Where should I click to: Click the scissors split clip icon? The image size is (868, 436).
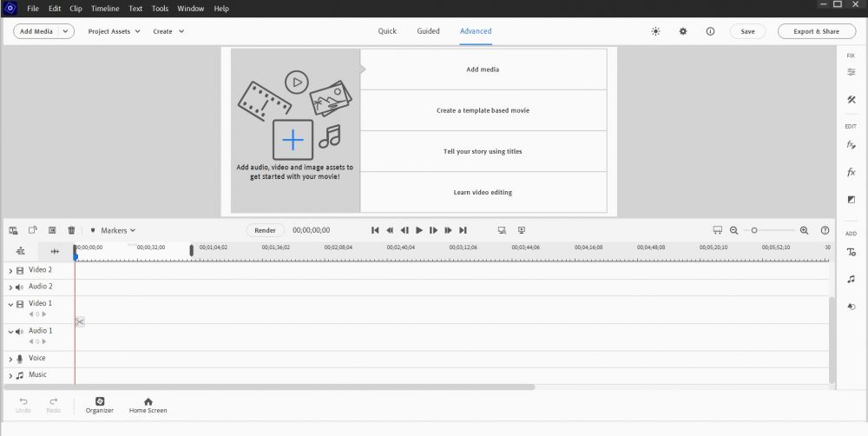pyautogui.click(x=79, y=322)
